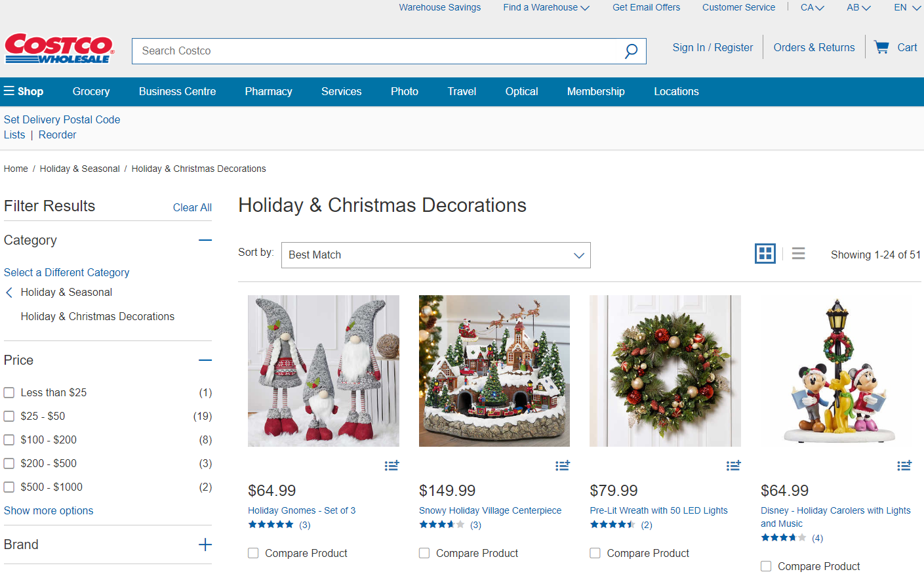Viewport: 924px width, 574px height.
Task: Open the Snowy Holiday Village product image
Action: pos(494,371)
